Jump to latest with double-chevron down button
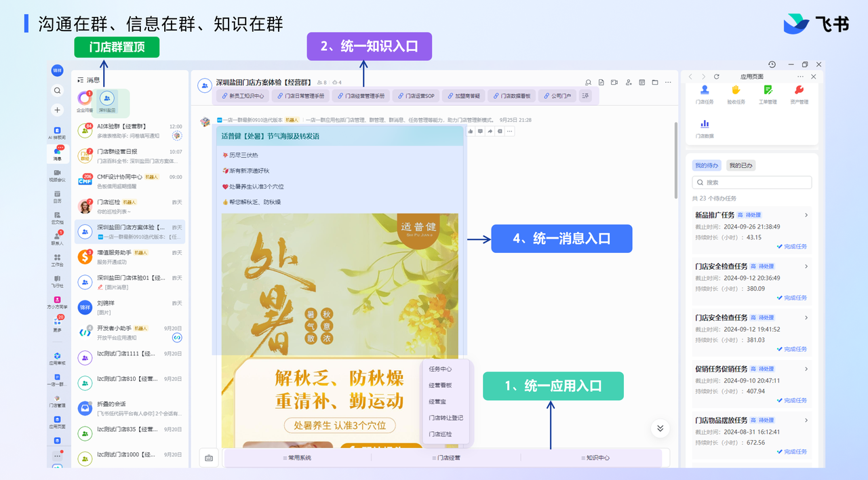868x480 pixels. (x=660, y=428)
